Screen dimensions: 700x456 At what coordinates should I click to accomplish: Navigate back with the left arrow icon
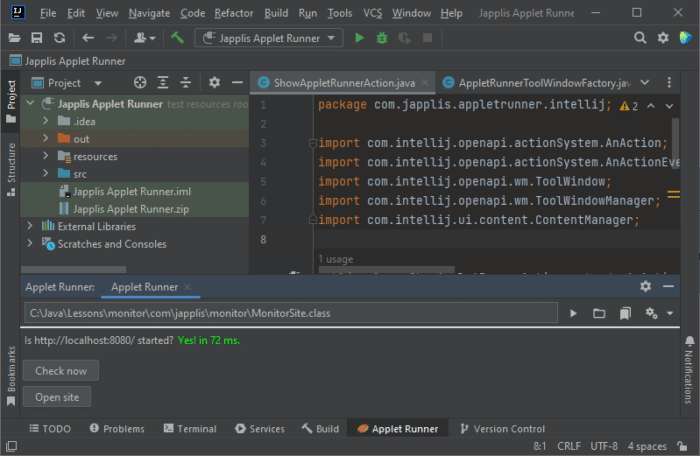[88, 38]
